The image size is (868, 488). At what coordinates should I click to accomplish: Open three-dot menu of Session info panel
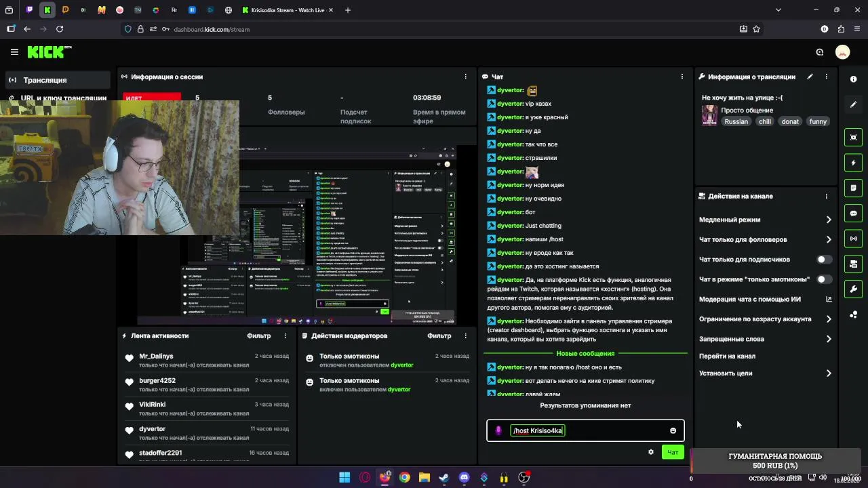465,77
